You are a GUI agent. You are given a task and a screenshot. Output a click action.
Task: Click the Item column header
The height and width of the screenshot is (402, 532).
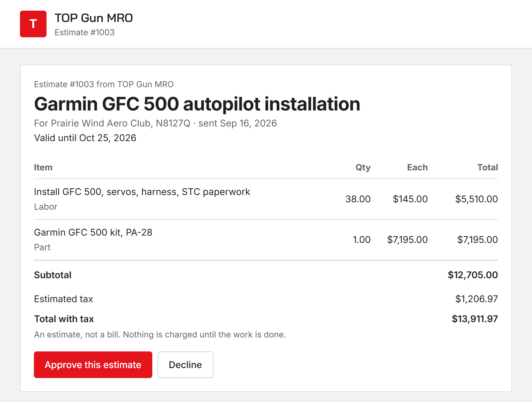[43, 167]
